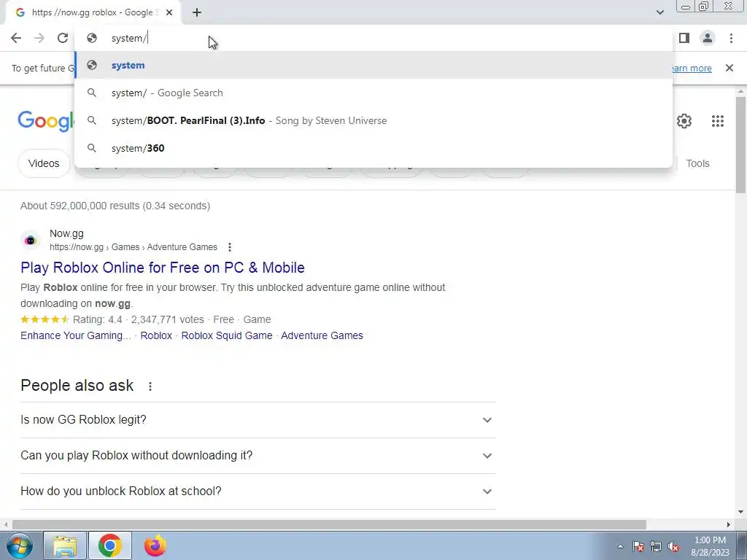
Task: Open a new tab with the plus button
Action: point(197,12)
